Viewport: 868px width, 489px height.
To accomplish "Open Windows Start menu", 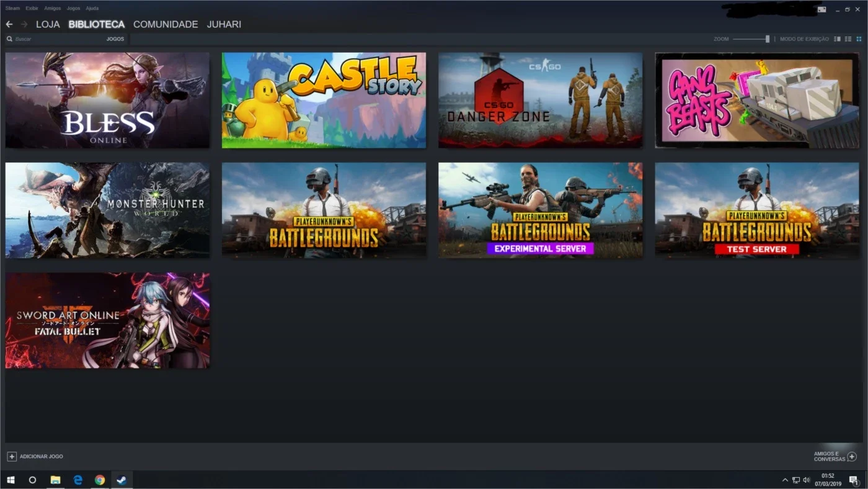I will pyautogui.click(x=11, y=480).
